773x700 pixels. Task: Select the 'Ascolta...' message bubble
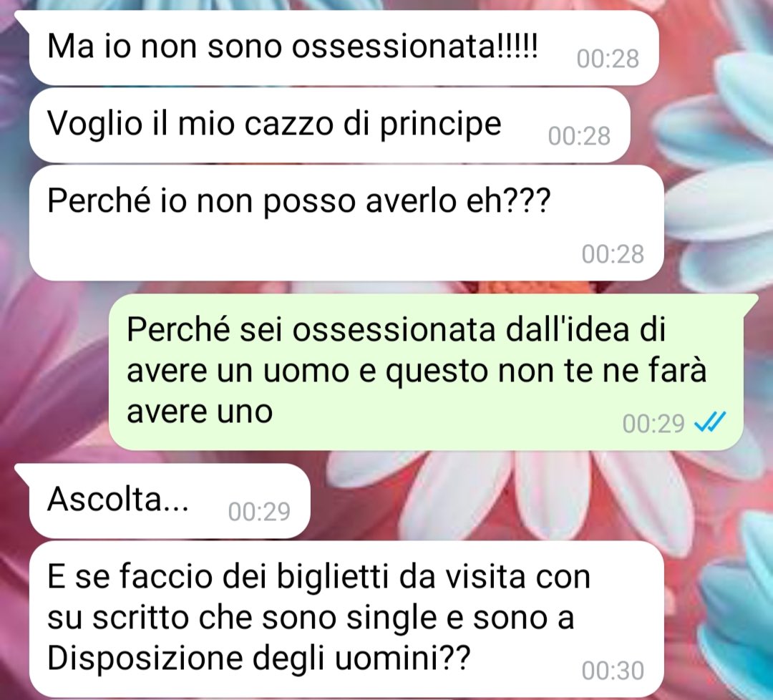[170, 501]
